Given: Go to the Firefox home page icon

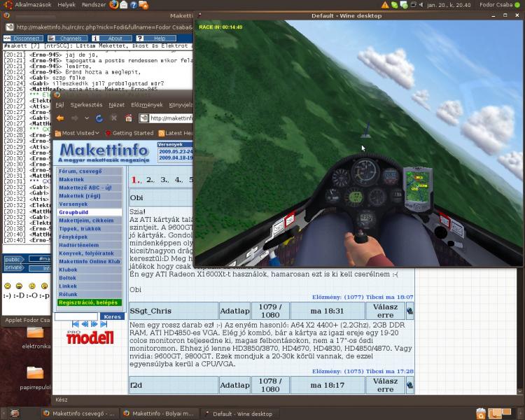Looking at the screenshot, I should [128, 118].
